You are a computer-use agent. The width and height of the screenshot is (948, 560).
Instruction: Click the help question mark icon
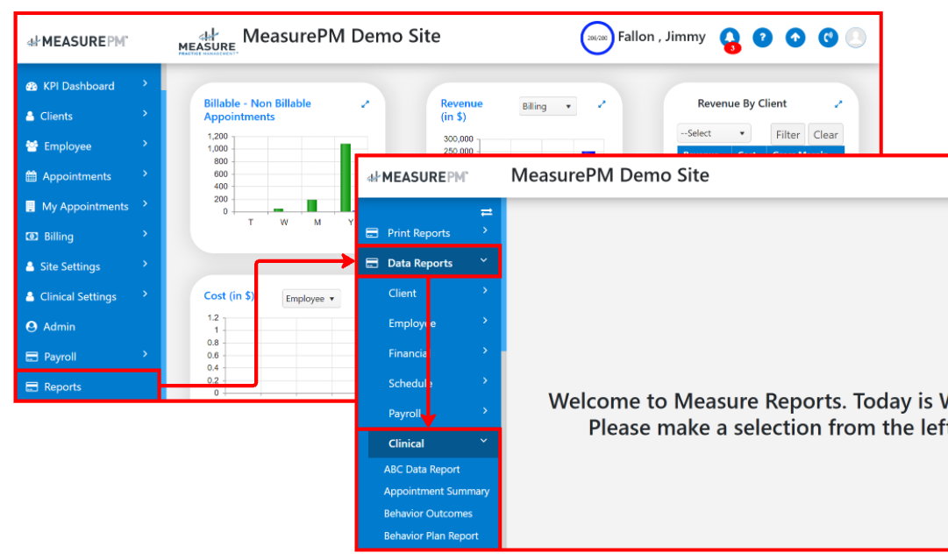[762, 38]
